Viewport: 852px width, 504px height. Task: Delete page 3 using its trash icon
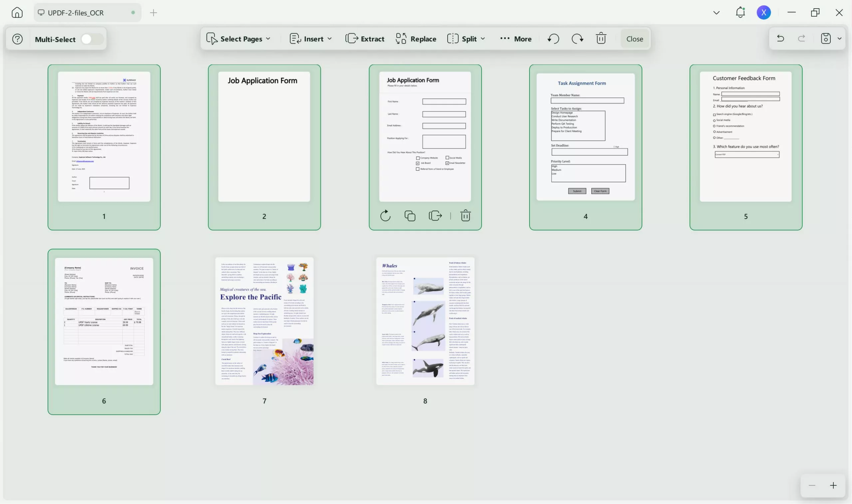click(x=465, y=215)
